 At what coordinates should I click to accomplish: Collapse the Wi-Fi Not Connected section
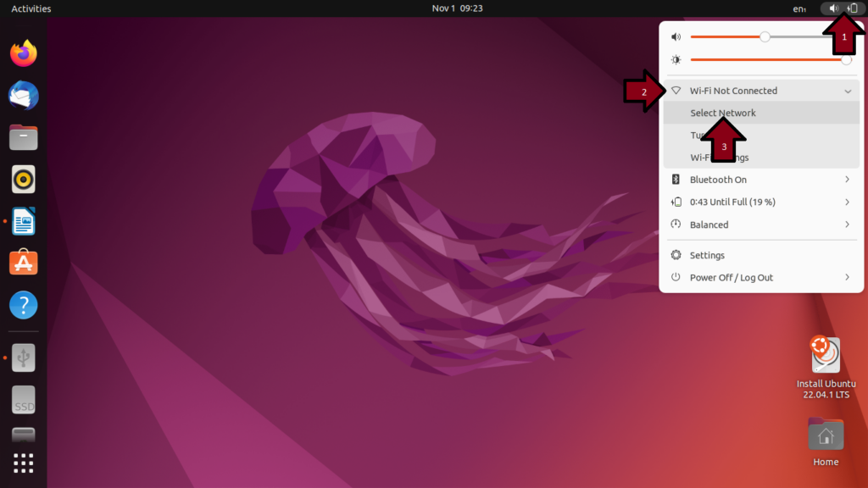[x=848, y=91]
